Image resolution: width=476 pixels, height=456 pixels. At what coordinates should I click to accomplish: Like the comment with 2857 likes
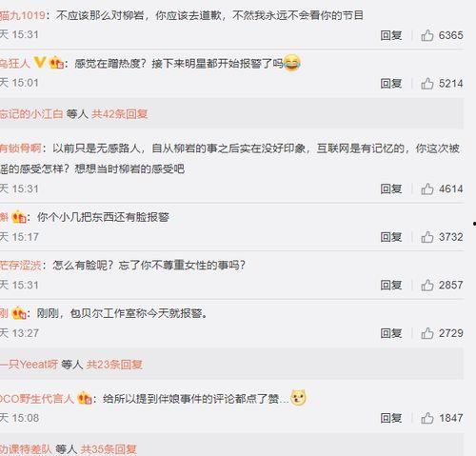click(x=427, y=285)
